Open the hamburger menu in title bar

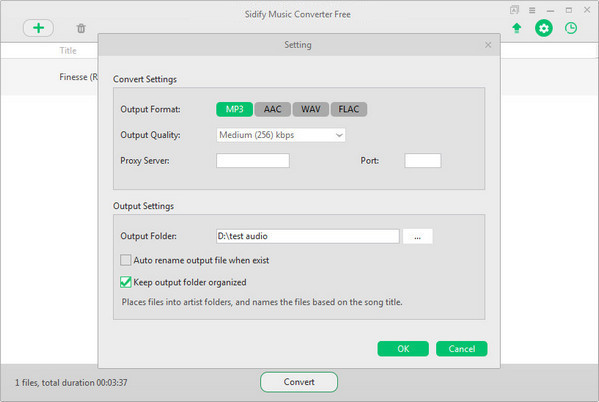[x=532, y=10]
